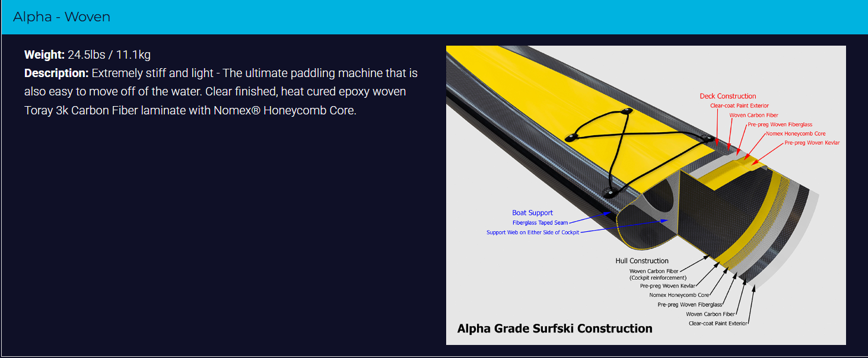Click the bold Description label

pos(56,73)
